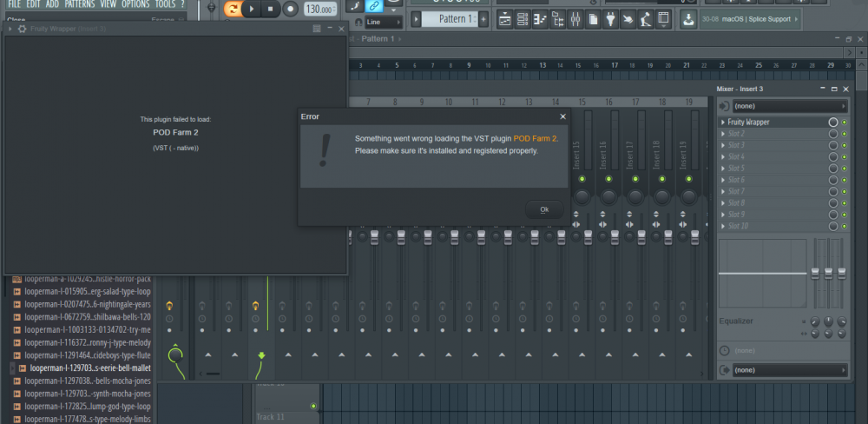Click the download content library icon
Image resolution: width=868 pixels, height=424 pixels.
click(687, 19)
